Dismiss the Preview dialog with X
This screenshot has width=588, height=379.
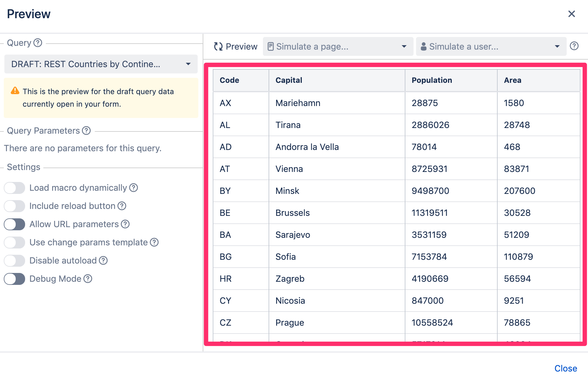(571, 14)
